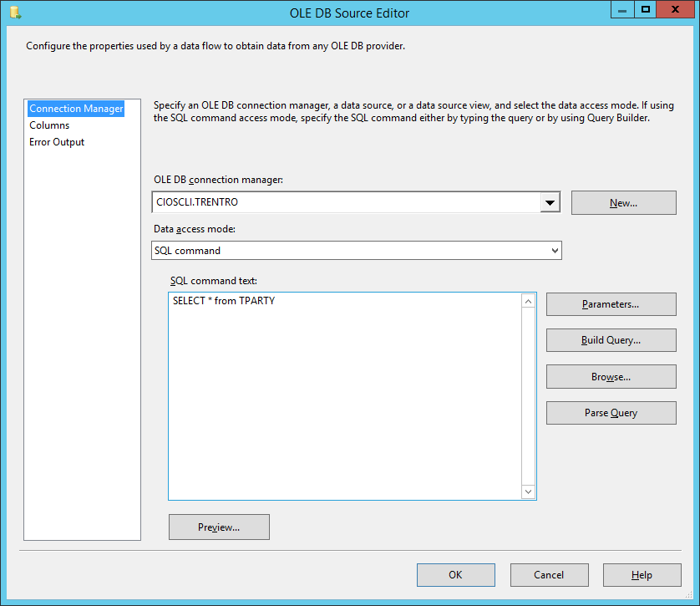Select the Connection Manager page

click(x=76, y=109)
